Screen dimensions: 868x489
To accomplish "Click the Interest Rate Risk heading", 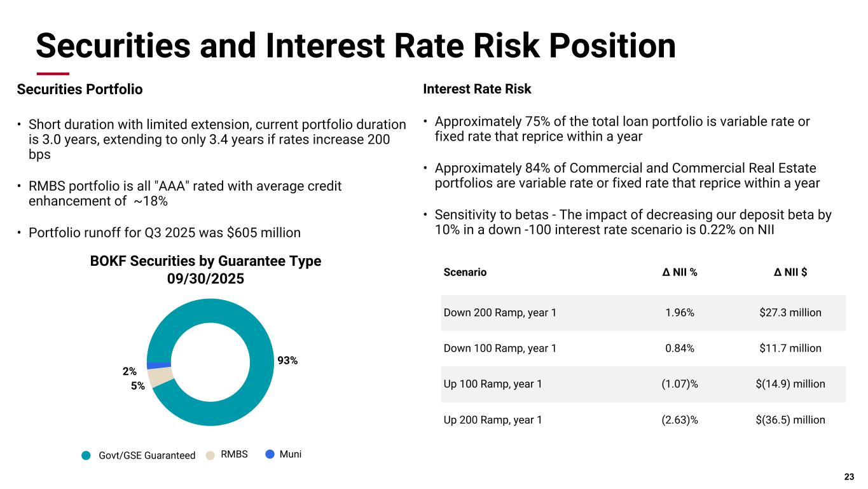I will pyautogui.click(x=477, y=90).
